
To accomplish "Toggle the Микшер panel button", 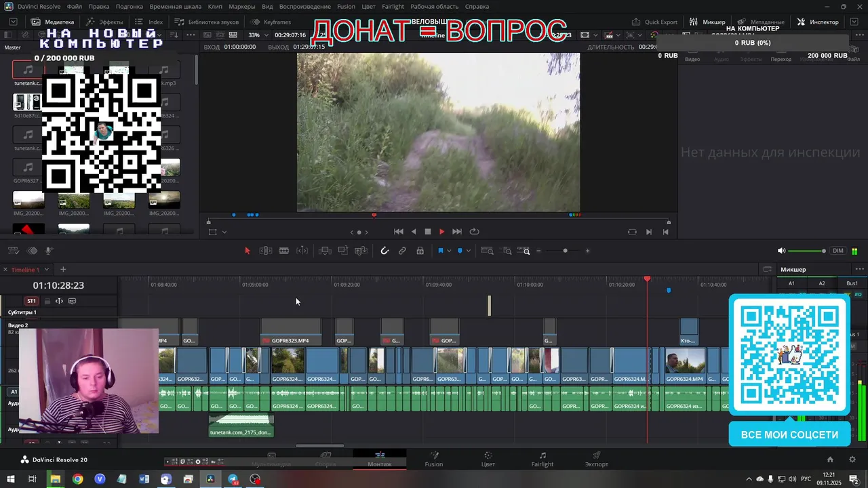I will pyautogui.click(x=708, y=22).
